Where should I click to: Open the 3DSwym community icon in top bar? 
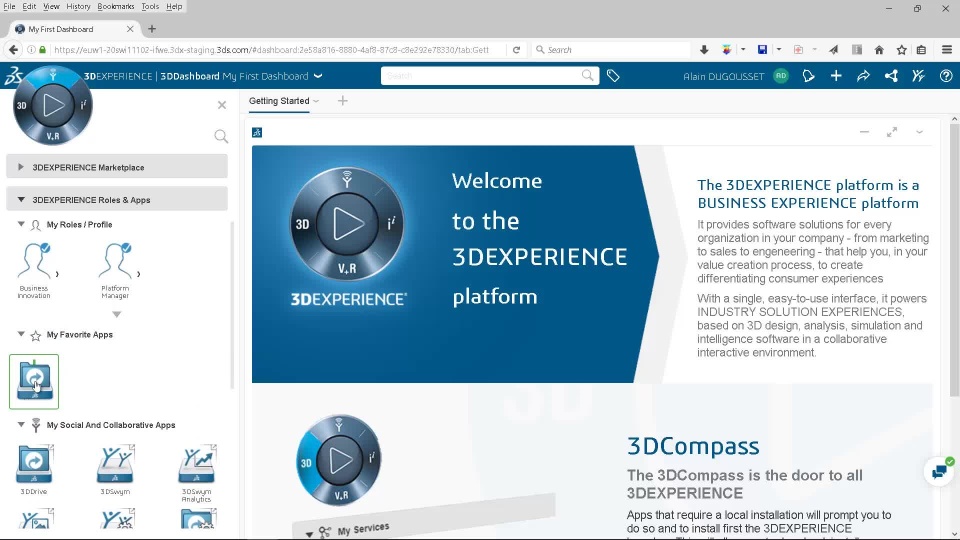coord(918,76)
